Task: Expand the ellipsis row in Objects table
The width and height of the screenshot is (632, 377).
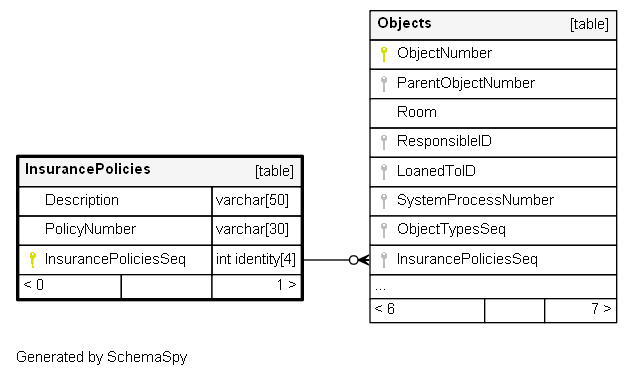Action: [493, 287]
